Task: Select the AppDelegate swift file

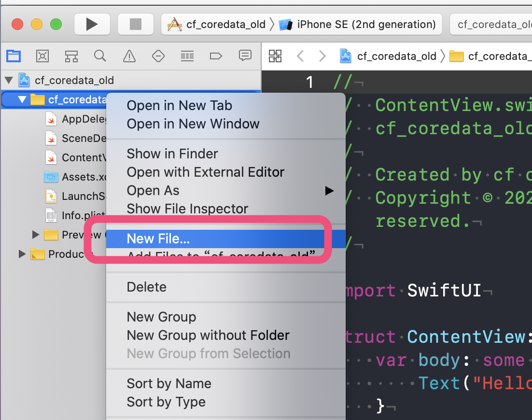Action: [76, 119]
